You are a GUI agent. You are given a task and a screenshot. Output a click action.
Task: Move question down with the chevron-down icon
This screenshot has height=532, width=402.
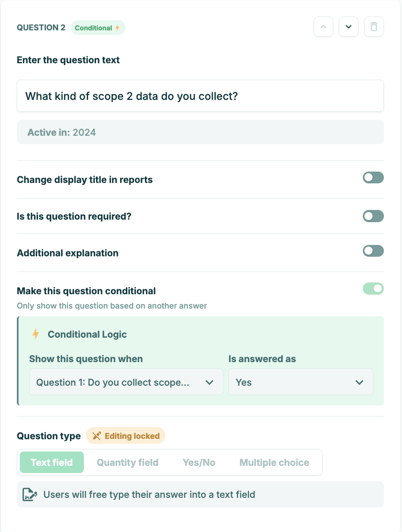coord(348,27)
